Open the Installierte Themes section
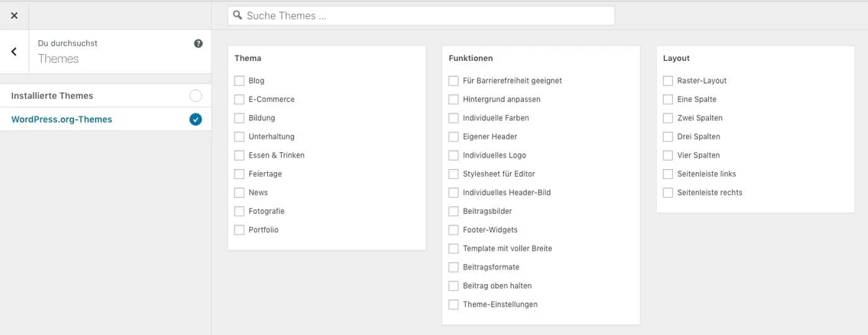 coord(53,96)
